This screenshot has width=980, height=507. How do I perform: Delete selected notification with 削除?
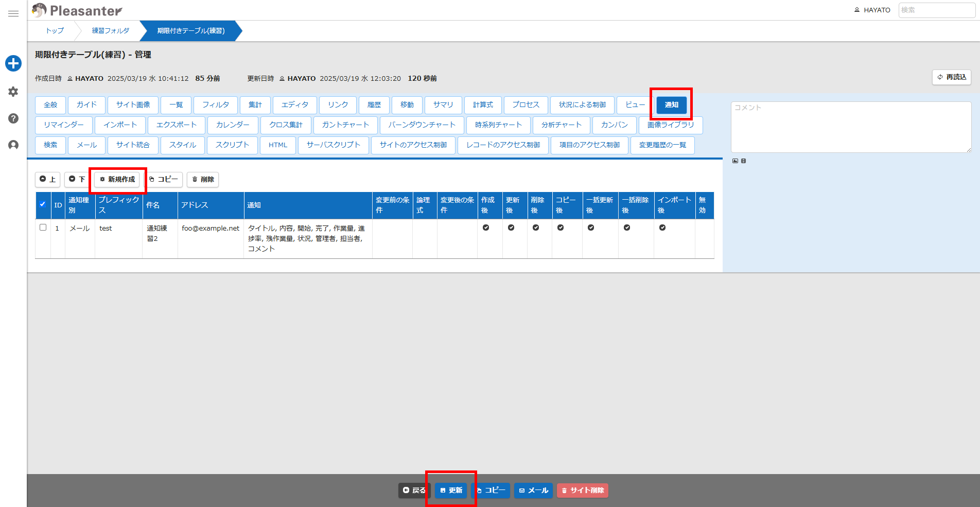pyautogui.click(x=203, y=179)
